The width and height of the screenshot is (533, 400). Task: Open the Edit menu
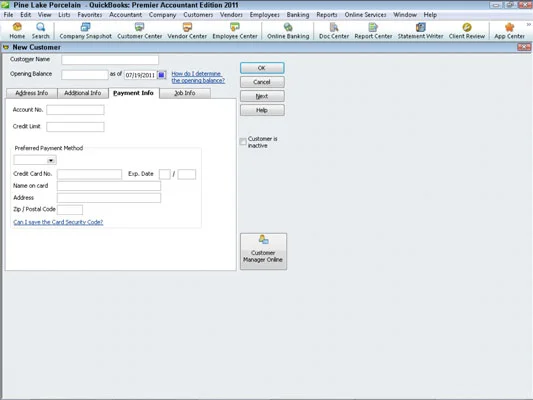pos(25,15)
